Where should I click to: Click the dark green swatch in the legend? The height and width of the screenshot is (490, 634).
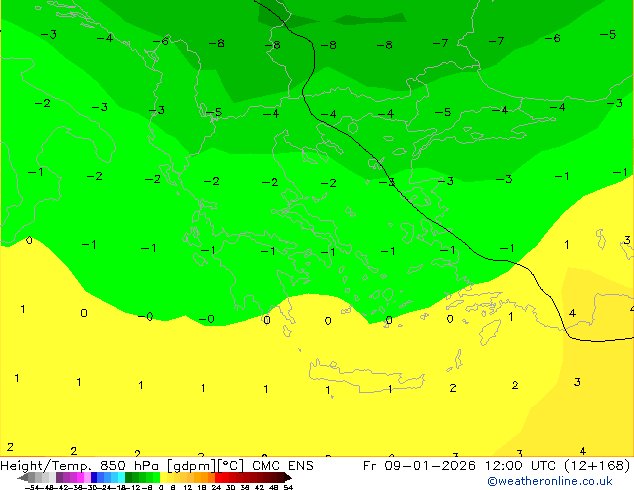(x=128, y=477)
